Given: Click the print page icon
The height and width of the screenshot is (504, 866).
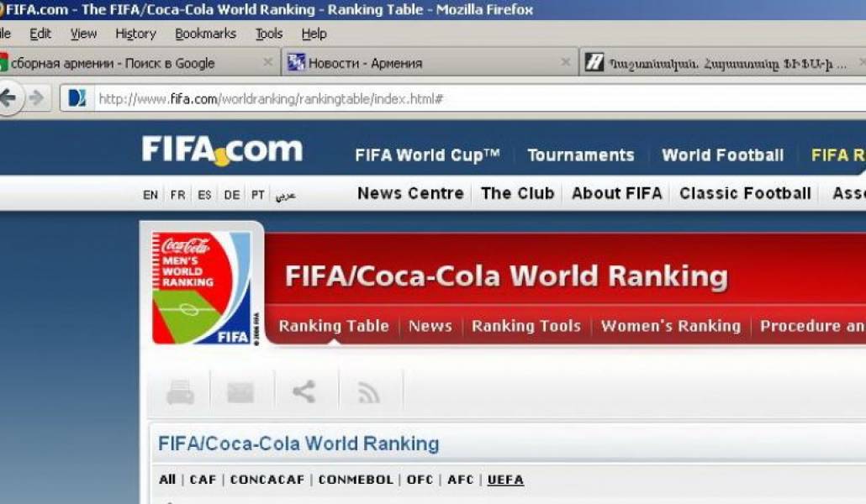Looking at the screenshot, I should (180, 391).
